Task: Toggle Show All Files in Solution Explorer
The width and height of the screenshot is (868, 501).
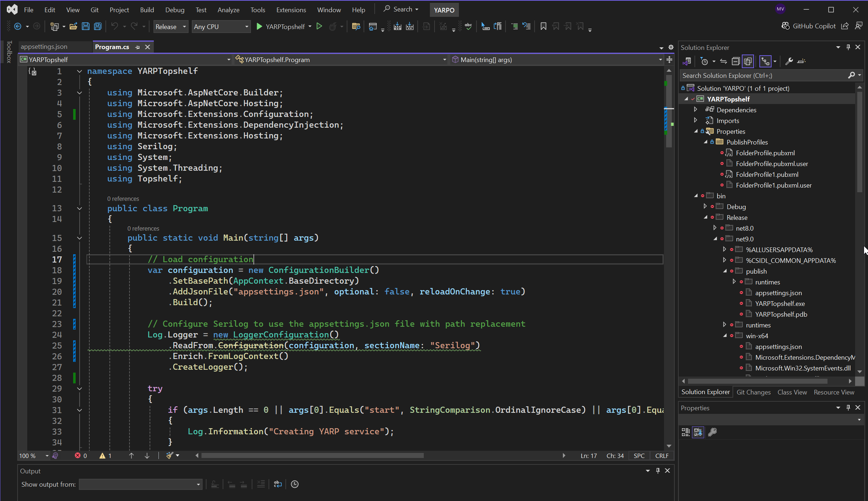Action: (748, 61)
